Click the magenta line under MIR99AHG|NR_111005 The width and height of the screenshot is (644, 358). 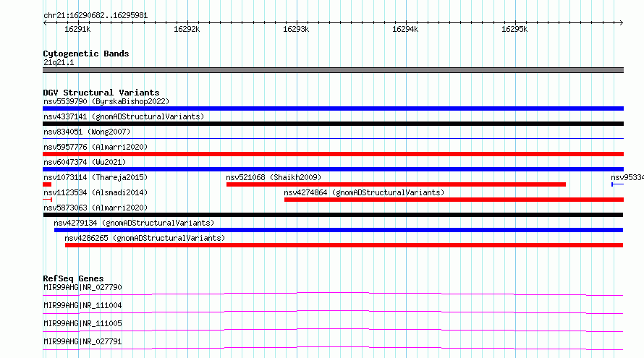click(x=333, y=330)
